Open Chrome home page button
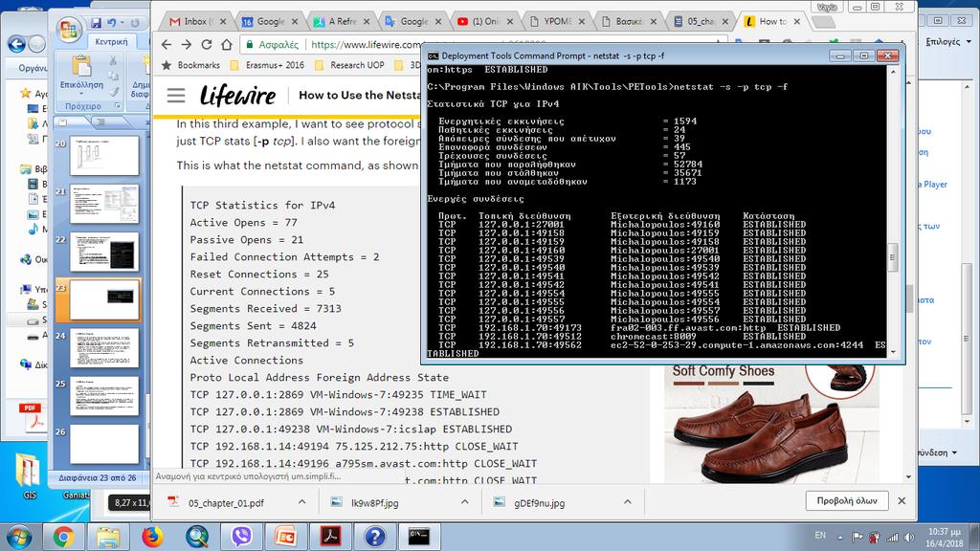The image size is (980, 551). pyautogui.click(x=226, y=44)
